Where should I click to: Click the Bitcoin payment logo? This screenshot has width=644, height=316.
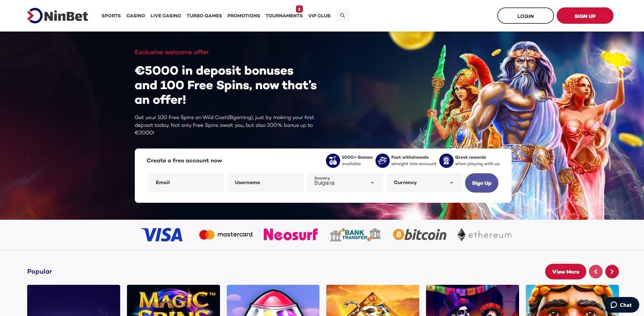coord(420,235)
